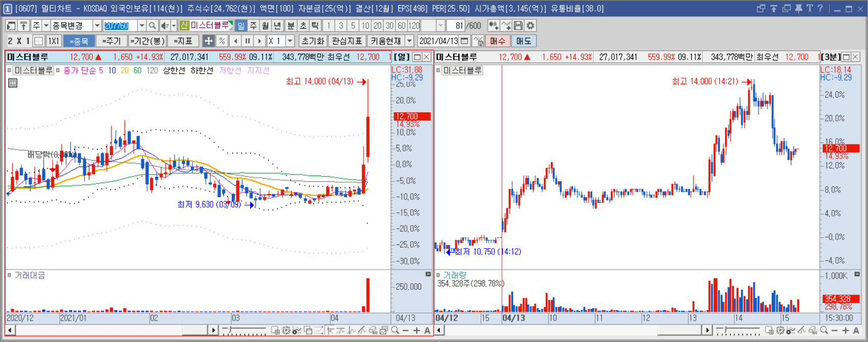Screen dimensions: 868x342
Task: Toggle =지표 sync option
Action: [183, 41]
